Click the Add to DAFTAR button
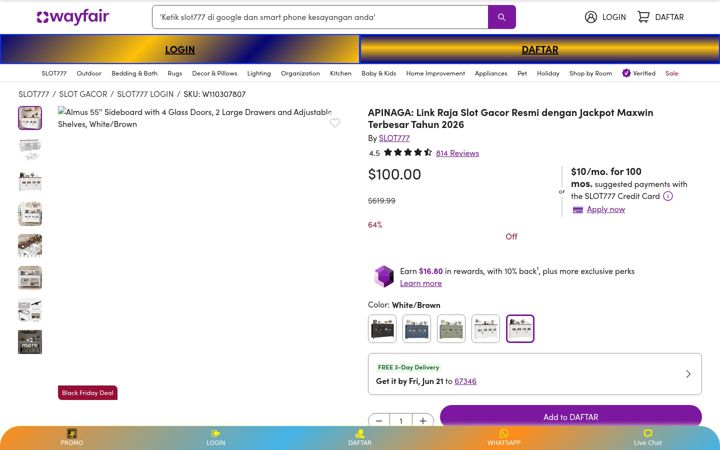The width and height of the screenshot is (720, 450). click(x=571, y=417)
